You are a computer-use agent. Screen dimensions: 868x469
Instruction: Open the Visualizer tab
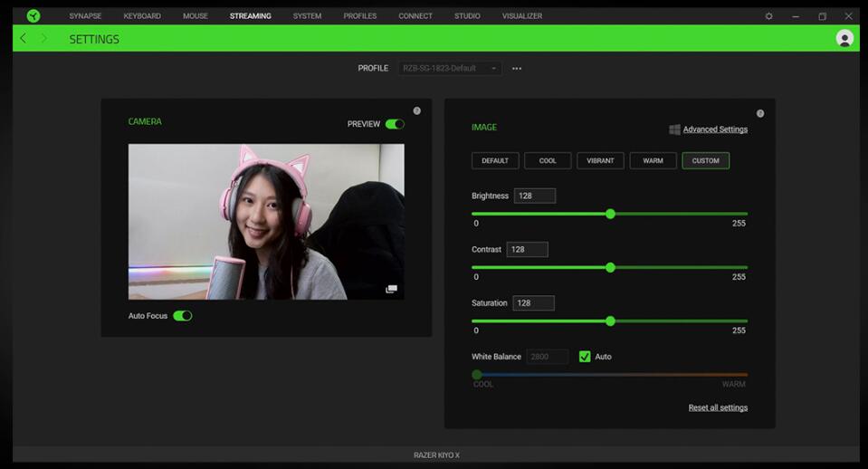(x=522, y=16)
